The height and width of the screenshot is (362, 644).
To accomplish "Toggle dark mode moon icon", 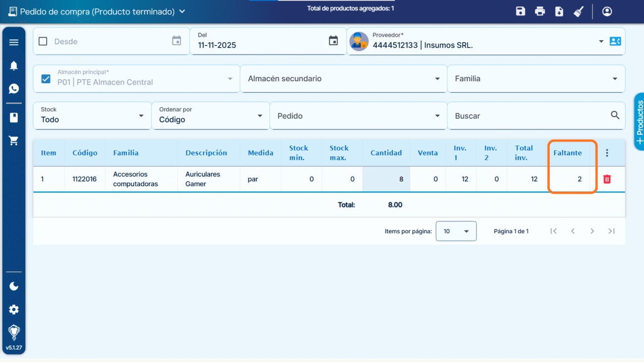I will 14,286.
